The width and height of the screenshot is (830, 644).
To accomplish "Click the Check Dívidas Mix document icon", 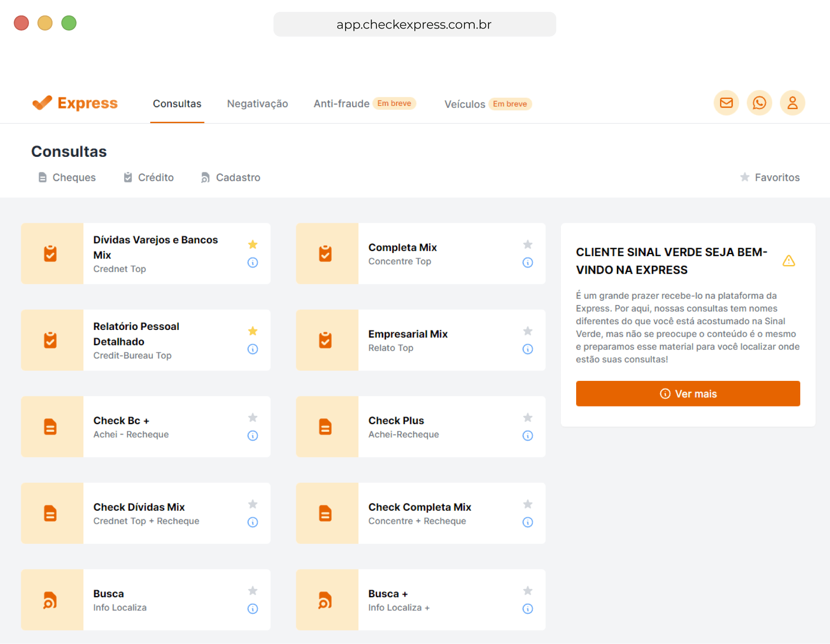I will [50, 513].
